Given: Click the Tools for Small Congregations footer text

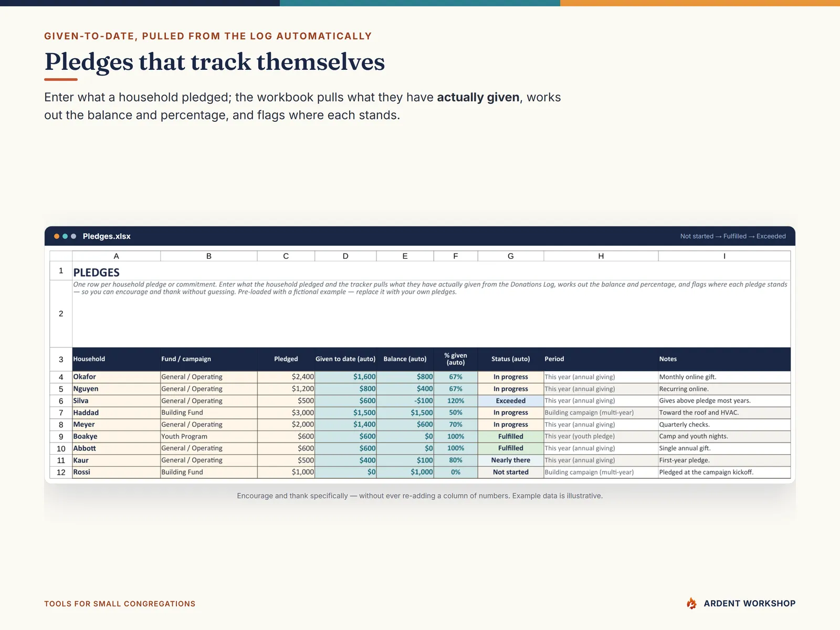Looking at the screenshot, I should (120, 604).
